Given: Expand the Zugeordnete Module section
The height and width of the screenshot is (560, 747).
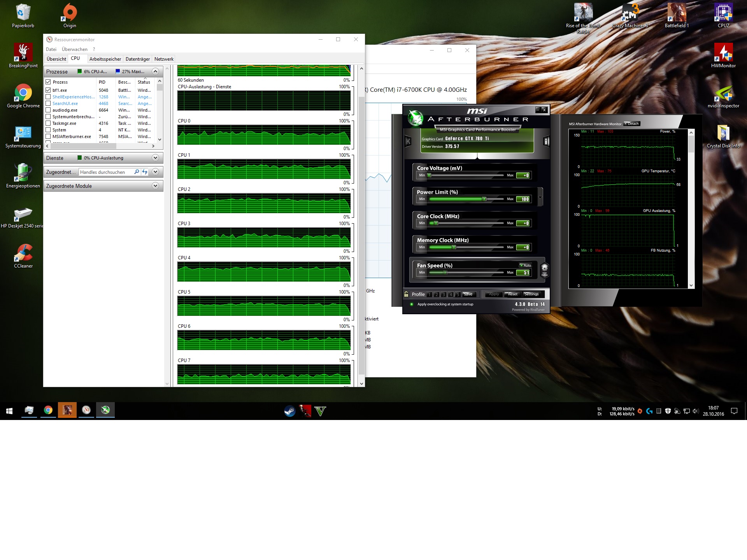Looking at the screenshot, I should [x=155, y=186].
